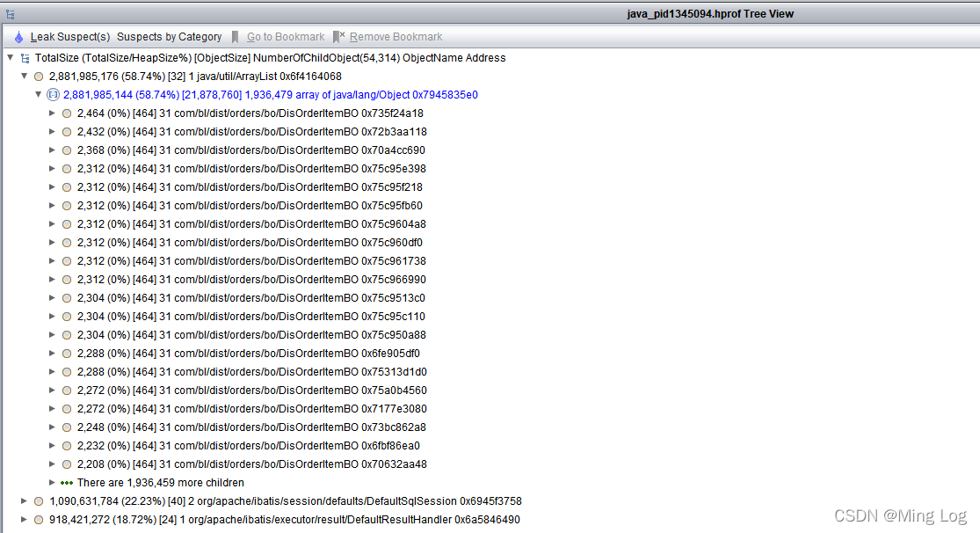Screen dimensions: 980x533
Task: Expand DisOrderItemBO 0x75c9513c0 node
Action: coord(52,298)
